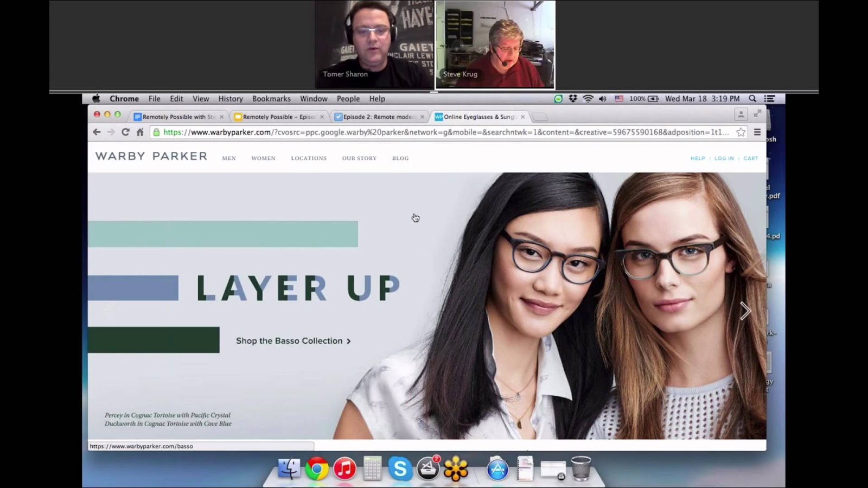Image resolution: width=868 pixels, height=488 pixels.
Task: Open the App Store from the dock
Action: (497, 468)
